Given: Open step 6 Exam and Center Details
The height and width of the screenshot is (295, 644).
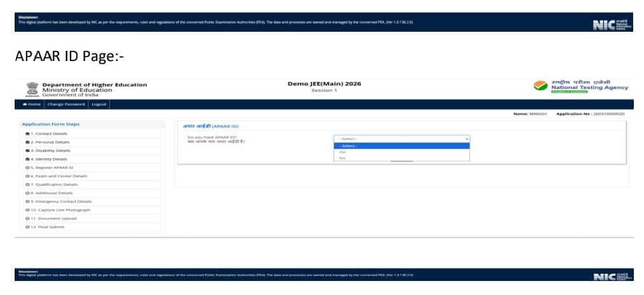Looking at the screenshot, I should pyautogui.click(x=58, y=175).
